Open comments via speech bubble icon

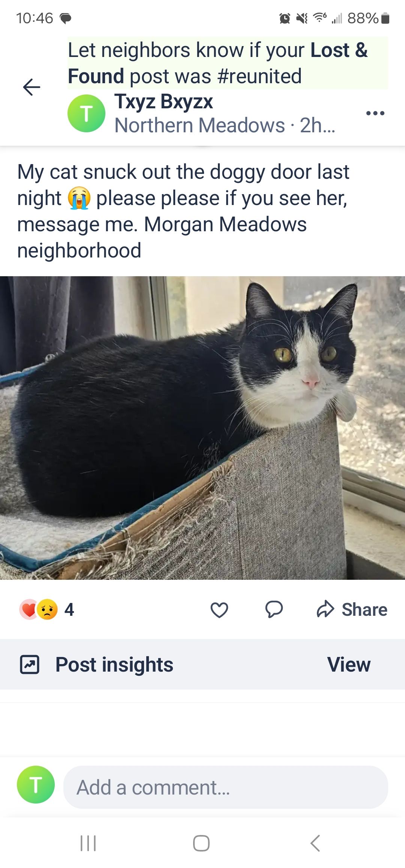click(274, 609)
